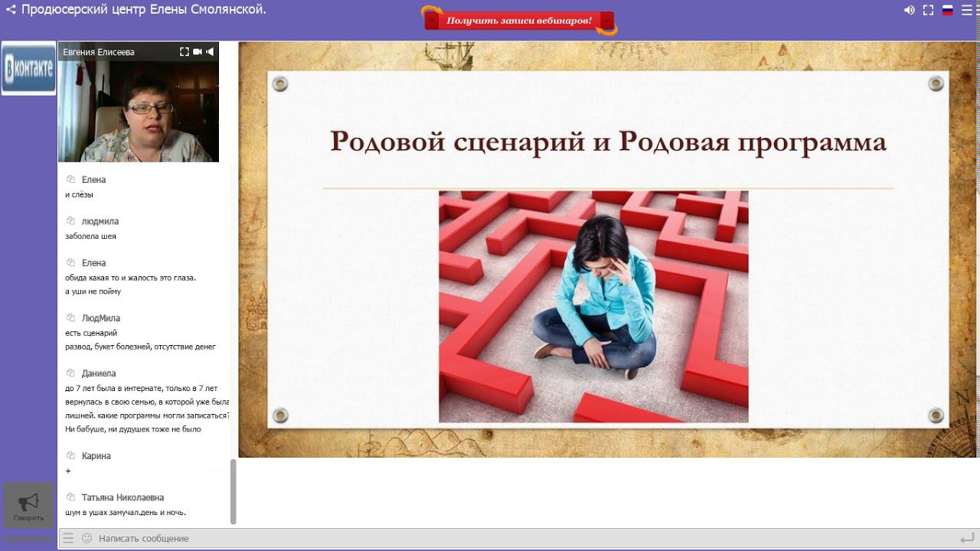Image resolution: width=980 pixels, height=551 pixels.
Task: Open the ВКонтакте banner link
Action: [x=28, y=68]
